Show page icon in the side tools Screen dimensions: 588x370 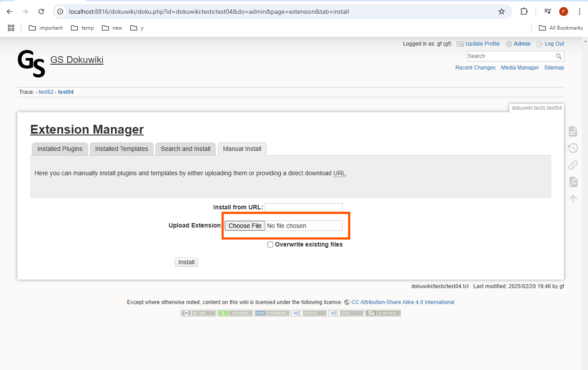click(573, 131)
